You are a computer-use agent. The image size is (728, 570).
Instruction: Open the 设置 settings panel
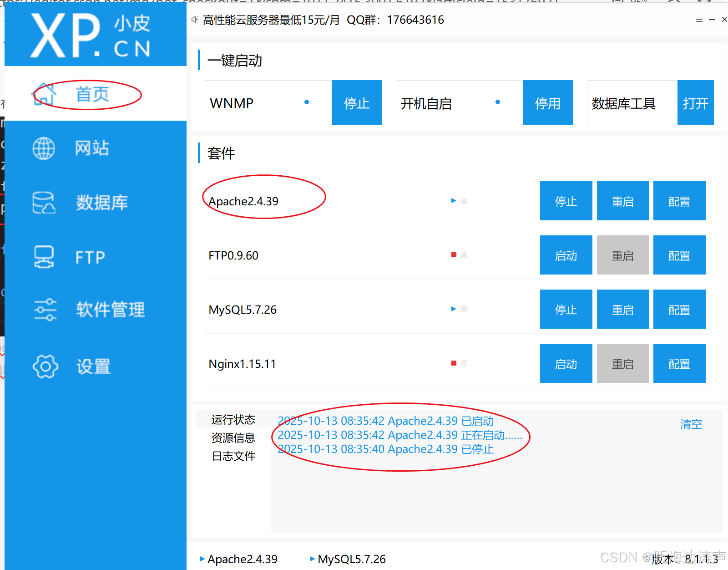point(92,366)
